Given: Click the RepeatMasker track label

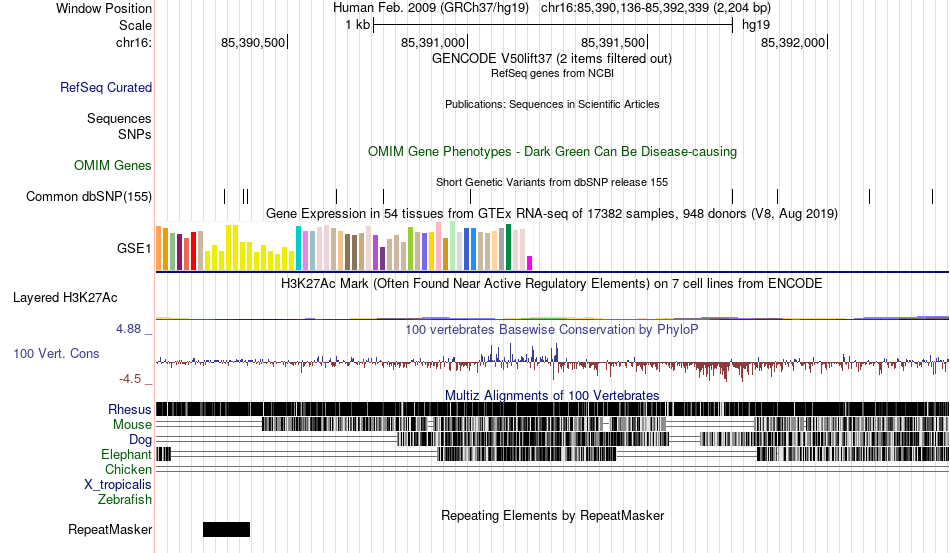Looking at the screenshot, I should point(110,529).
